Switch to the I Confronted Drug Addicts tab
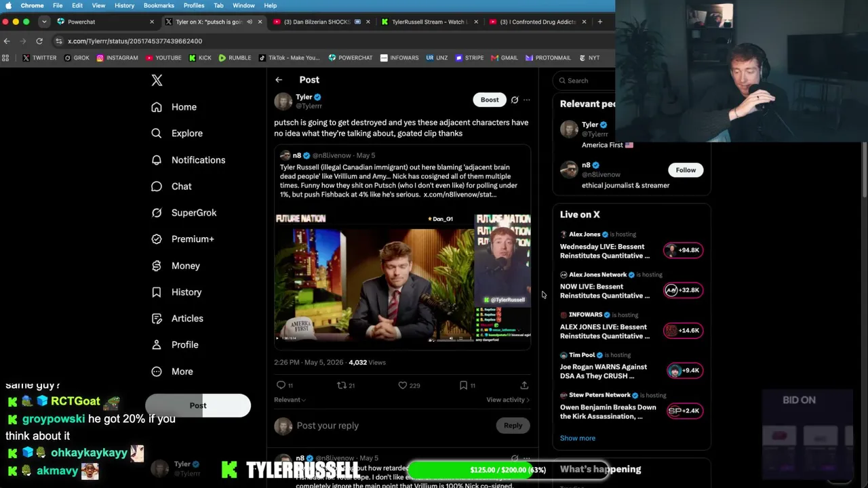Viewport: 868px width, 488px height. [537, 22]
